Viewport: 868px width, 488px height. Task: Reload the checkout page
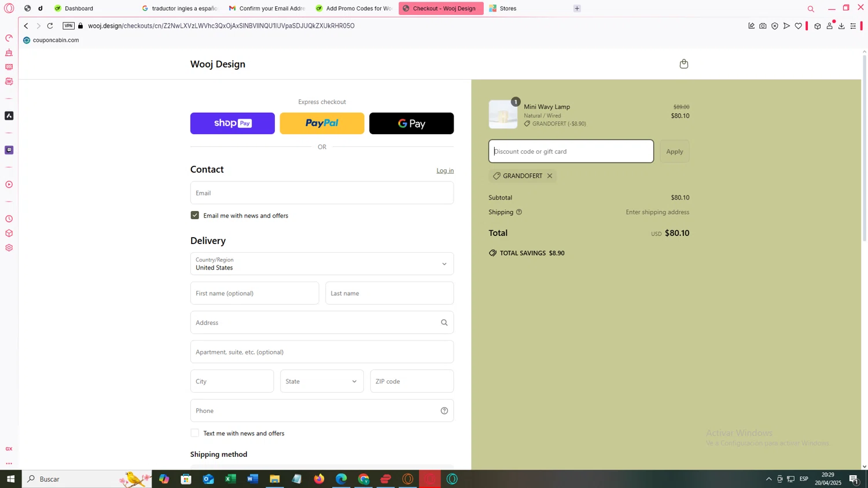point(50,26)
